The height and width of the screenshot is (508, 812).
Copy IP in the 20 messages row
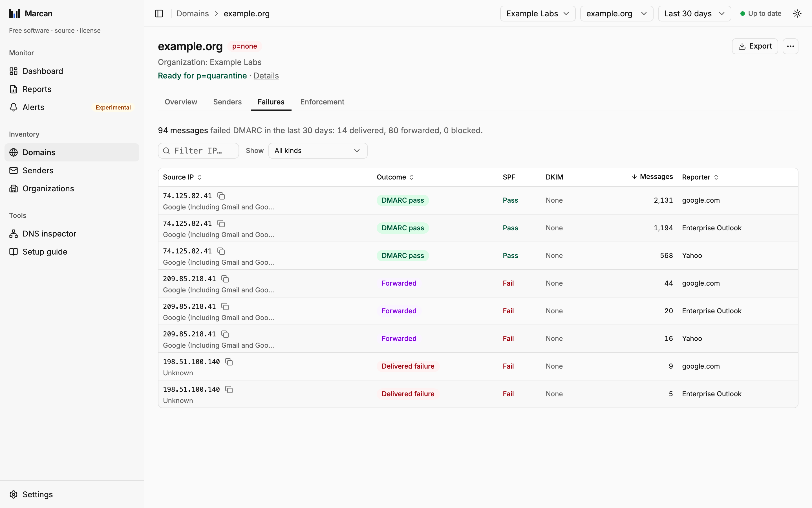(x=225, y=306)
